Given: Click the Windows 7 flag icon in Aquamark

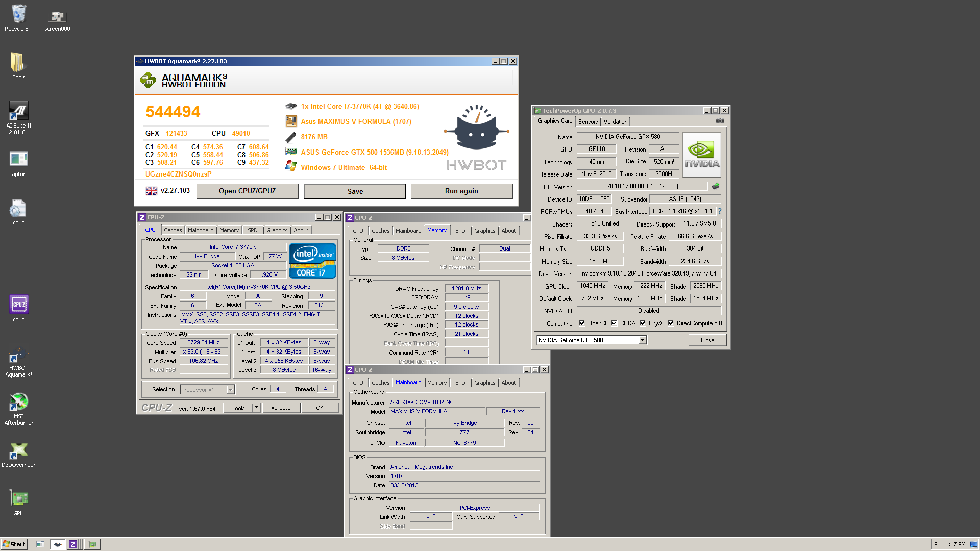Looking at the screenshot, I should coord(291,166).
